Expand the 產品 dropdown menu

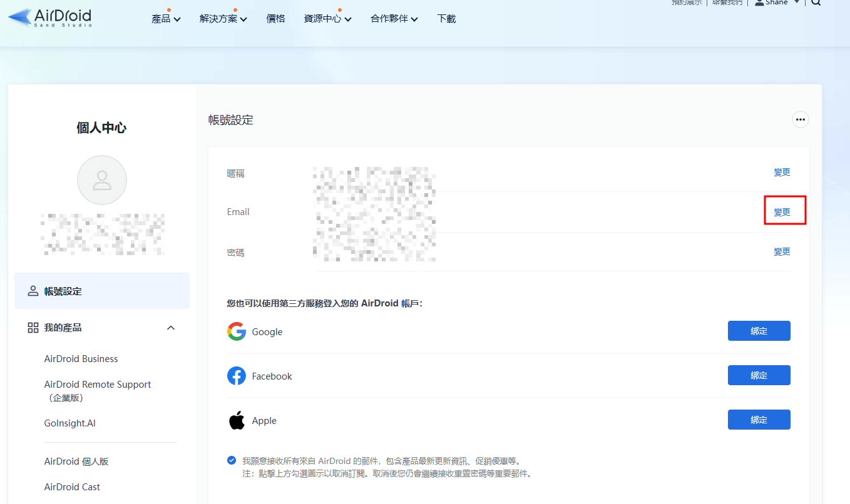[166, 19]
